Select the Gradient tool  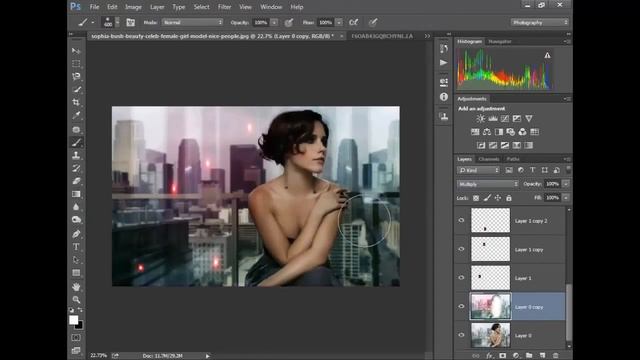(76, 194)
